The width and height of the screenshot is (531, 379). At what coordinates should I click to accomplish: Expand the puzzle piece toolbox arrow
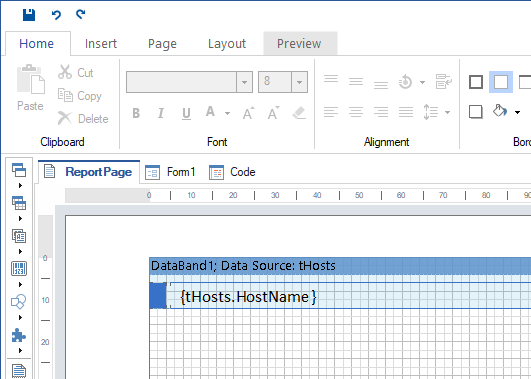(x=20, y=351)
